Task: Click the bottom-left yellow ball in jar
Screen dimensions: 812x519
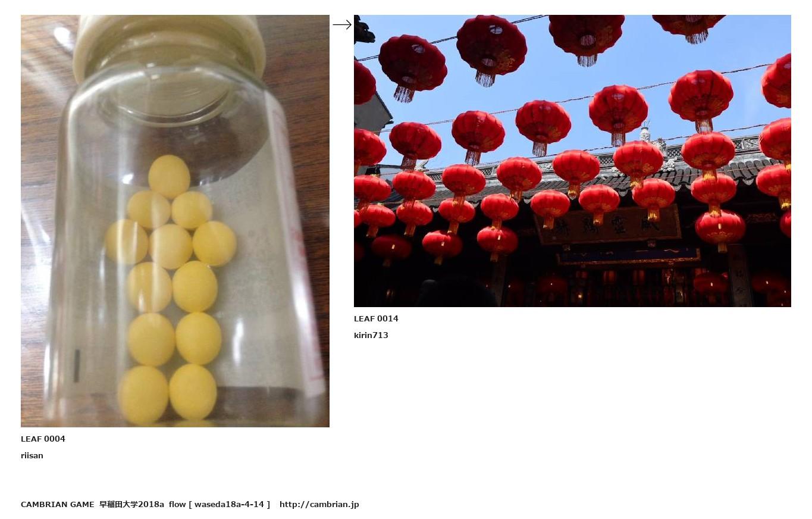Action: [x=143, y=395]
